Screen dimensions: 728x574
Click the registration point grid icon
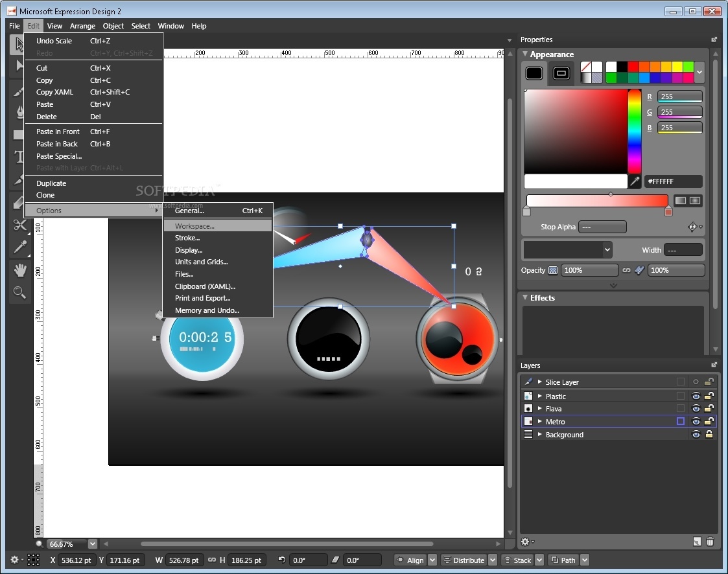[34, 560]
